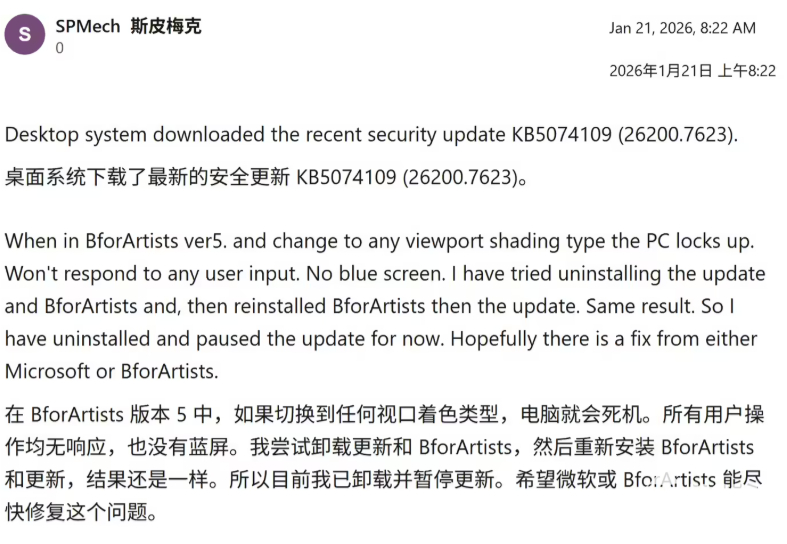Click the final Chinese line 快修复这个问题
Image resolution: width=787 pixels, height=544 pixels.
(81, 512)
